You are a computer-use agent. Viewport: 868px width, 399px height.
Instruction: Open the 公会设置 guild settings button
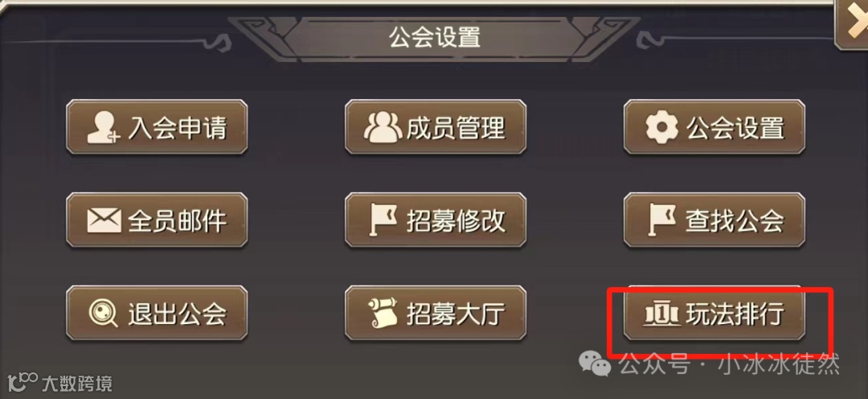[x=714, y=127]
